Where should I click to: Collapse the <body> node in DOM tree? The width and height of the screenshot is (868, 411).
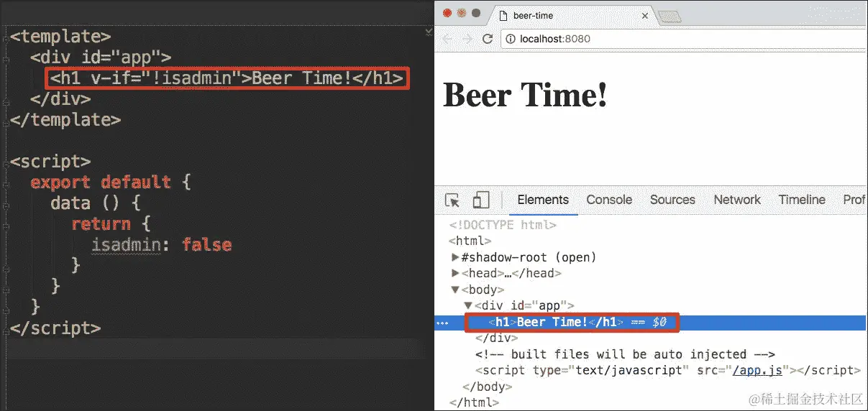pyautogui.click(x=454, y=290)
